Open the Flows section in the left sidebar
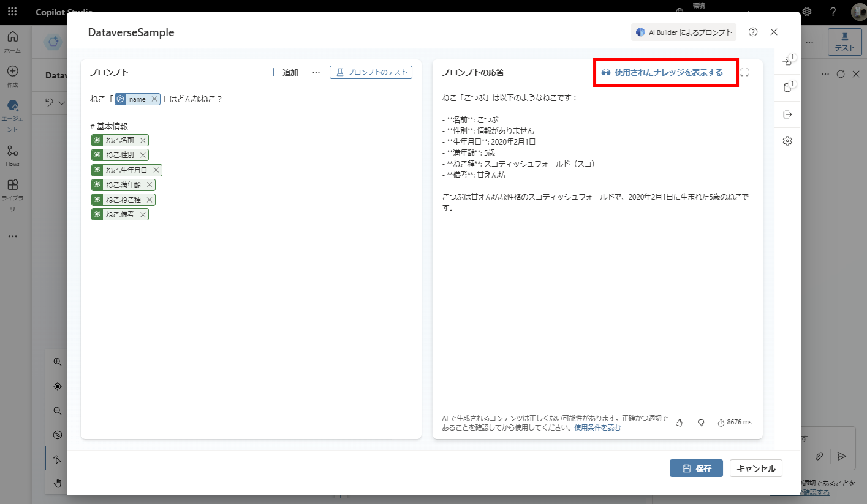Screen dimensions: 867x504 point(12,153)
